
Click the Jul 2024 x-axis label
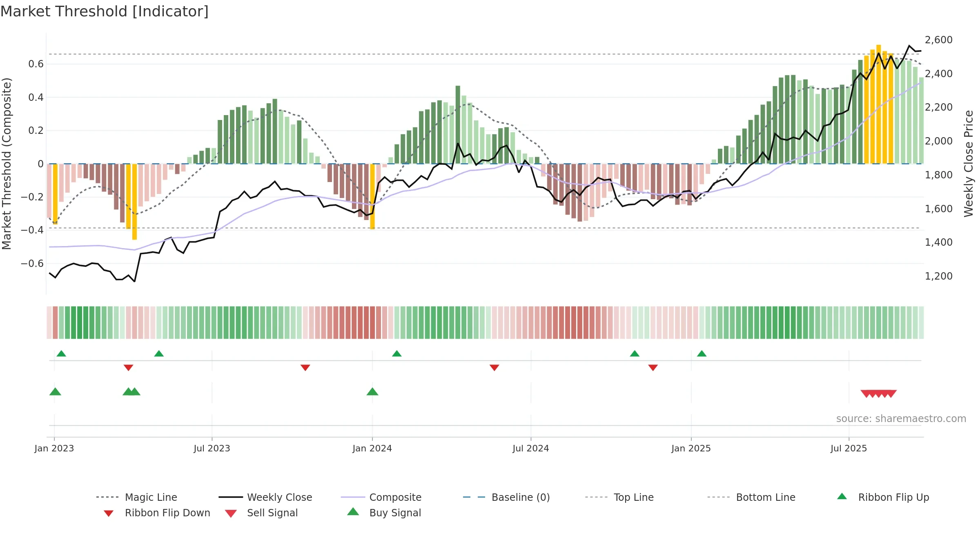tap(531, 449)
